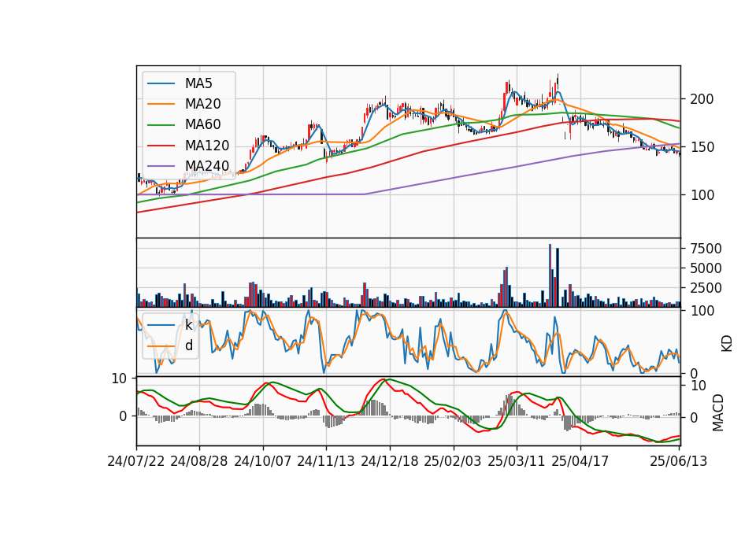Click the blue MA5 legend line sample
This screenshot has width=756, height=543.
[x=161, y=83]
